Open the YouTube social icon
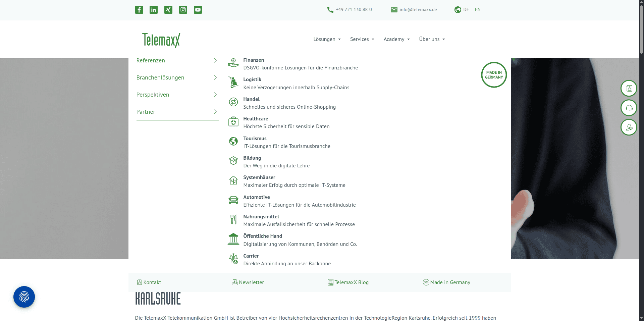This screenshot has height=321, width=644. [x=198, y=10]
